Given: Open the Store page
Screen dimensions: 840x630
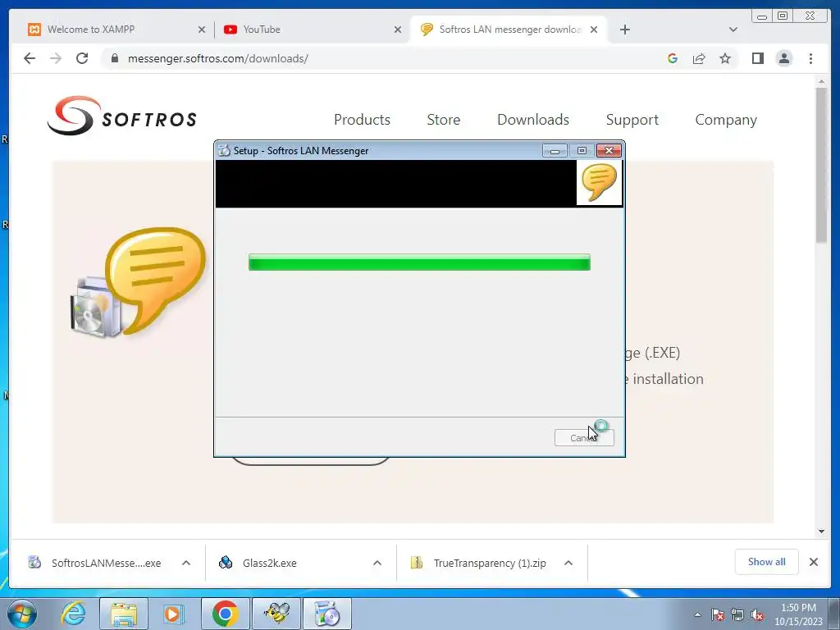Looking at the screenshot, I should [444, 120].
